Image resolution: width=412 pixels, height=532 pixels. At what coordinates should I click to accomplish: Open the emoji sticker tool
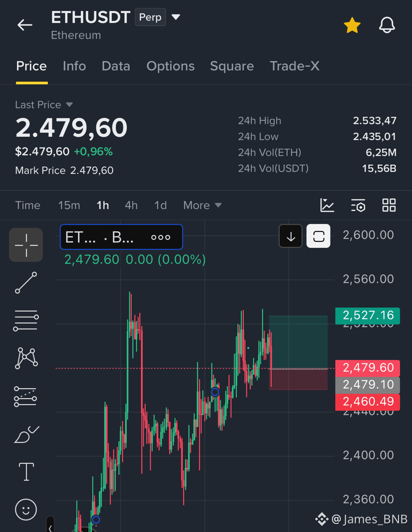point(26,510)
